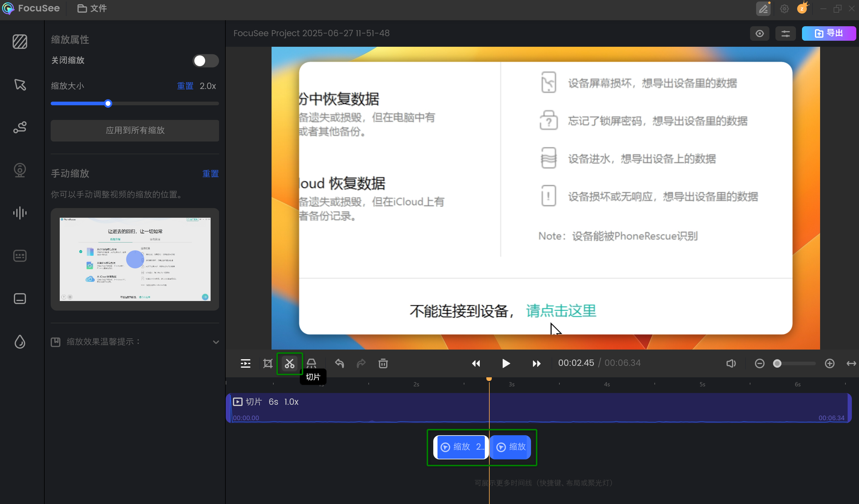Click the 00:02.45 current time display
The width and height of the screenshot is (859, 504).
(x=576, y=363)
